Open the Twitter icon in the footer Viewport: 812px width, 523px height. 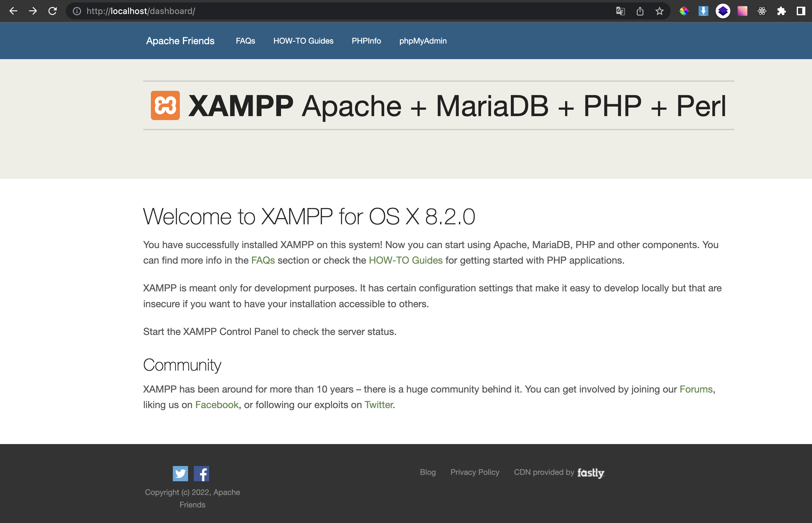pyautogui.click(x=180, y=473)
